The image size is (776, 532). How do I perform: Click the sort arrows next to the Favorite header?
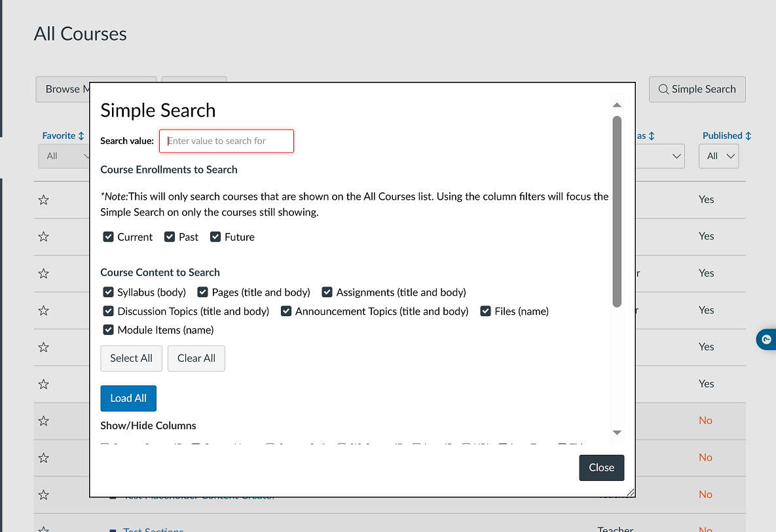point(83,135)
